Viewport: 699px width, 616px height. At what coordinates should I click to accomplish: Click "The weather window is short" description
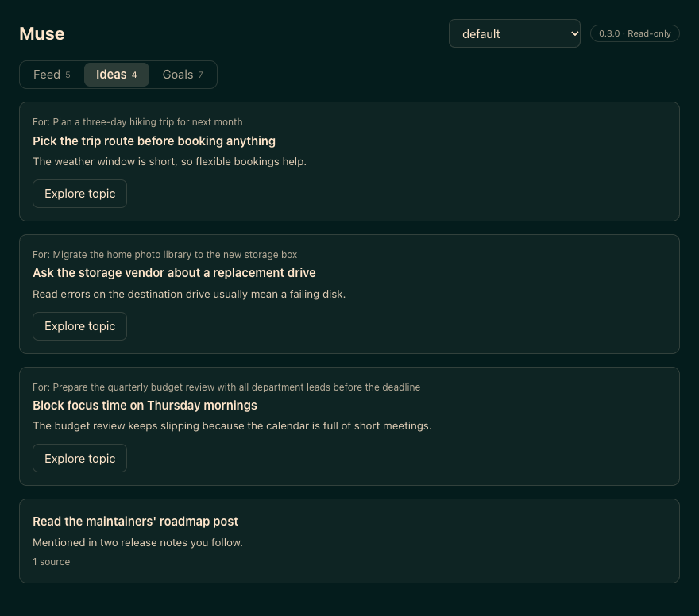coord(169,161)
